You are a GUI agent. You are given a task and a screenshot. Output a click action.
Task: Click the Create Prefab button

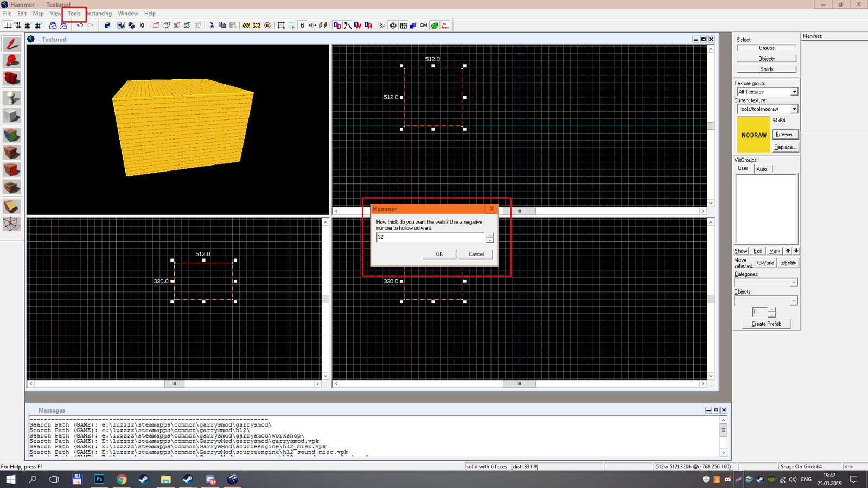point(767,324)
